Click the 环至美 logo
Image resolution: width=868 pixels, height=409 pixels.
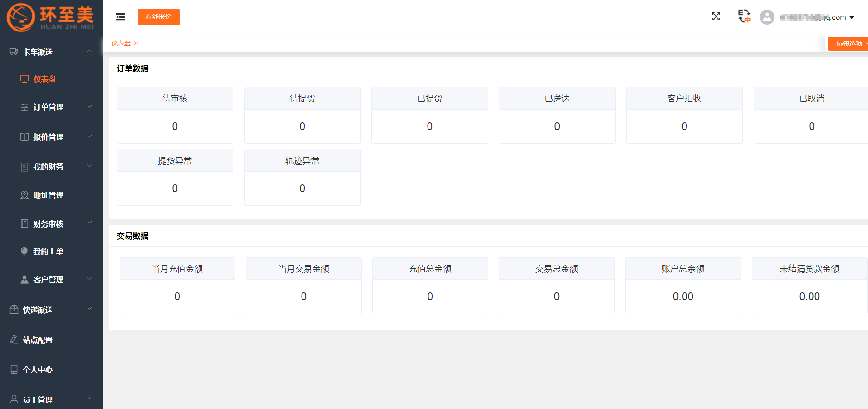point(50,18)
